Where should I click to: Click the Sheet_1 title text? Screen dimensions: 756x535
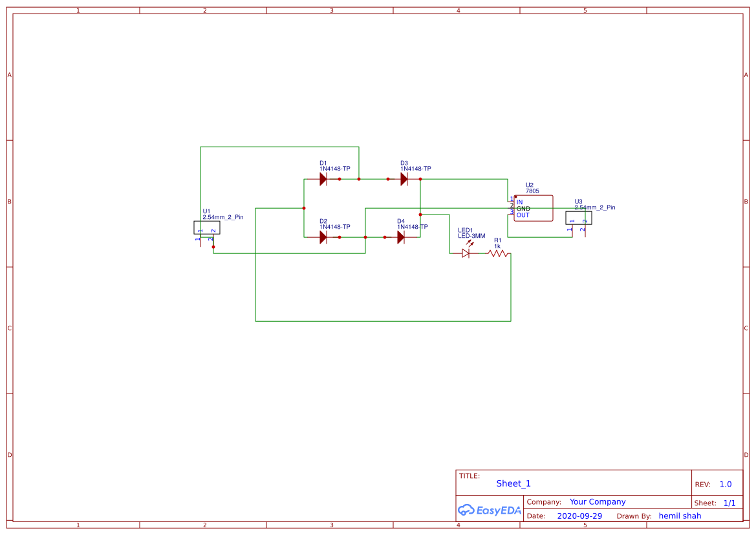513,483
